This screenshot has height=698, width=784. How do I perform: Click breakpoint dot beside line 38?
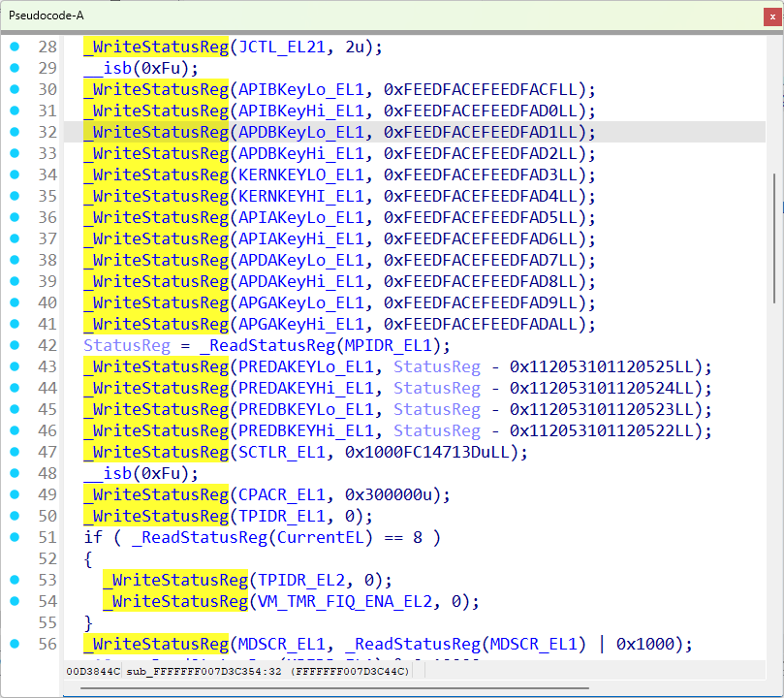[x=15, y=260]
